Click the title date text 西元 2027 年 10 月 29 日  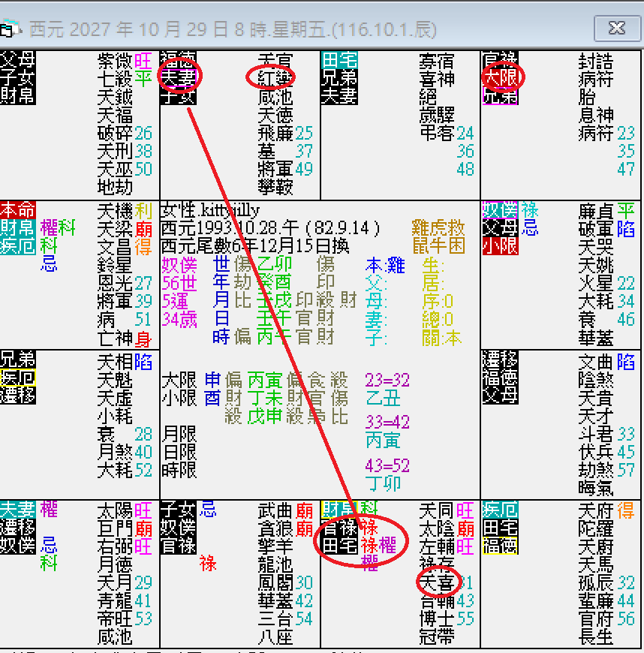point(128,29)
